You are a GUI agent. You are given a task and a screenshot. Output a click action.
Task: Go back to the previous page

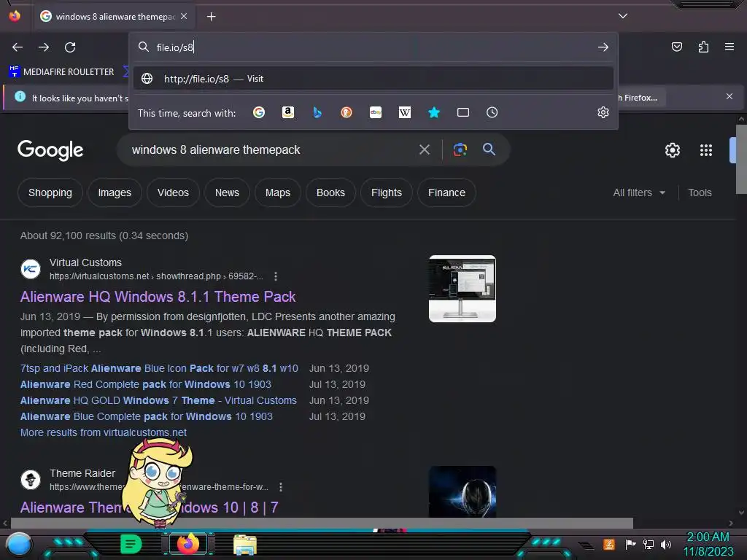coord(18,47)
